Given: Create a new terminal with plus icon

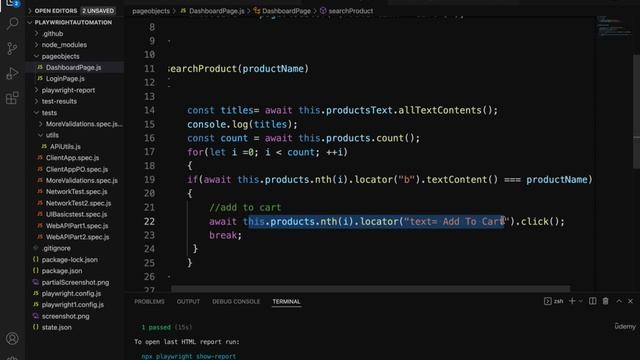Looking at the screenshot, I should tap(572, 301).
